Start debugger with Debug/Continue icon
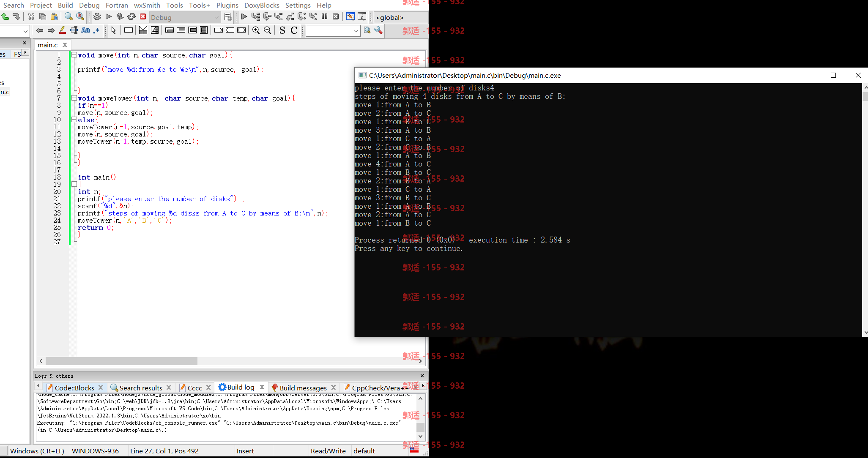 244,17
